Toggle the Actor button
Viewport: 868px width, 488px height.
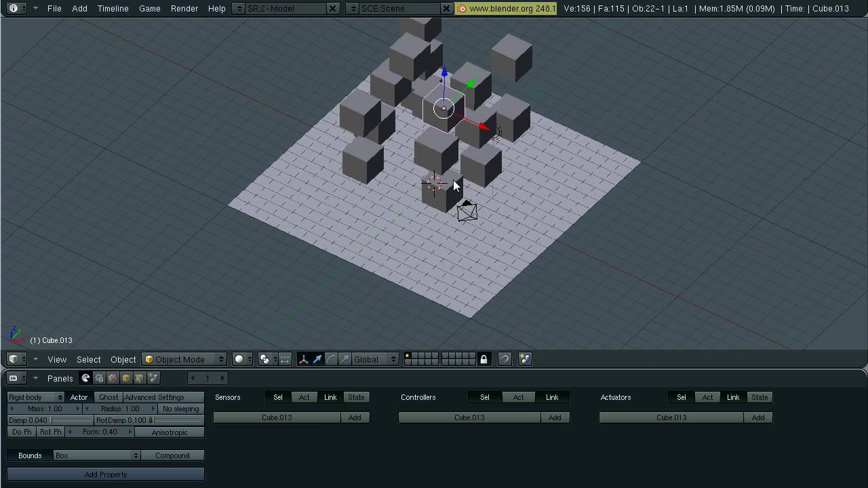click(x=79, y=397)
